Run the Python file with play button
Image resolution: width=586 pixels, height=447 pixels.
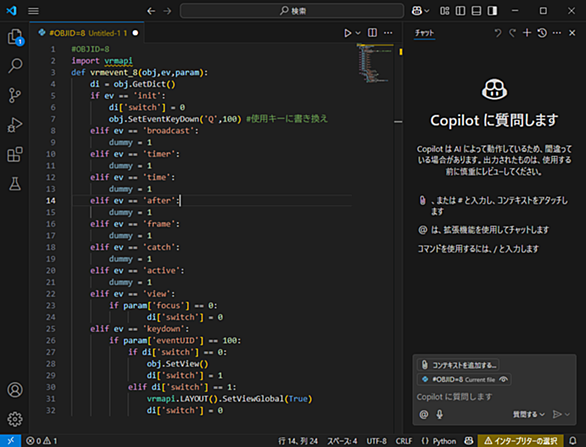348,33
